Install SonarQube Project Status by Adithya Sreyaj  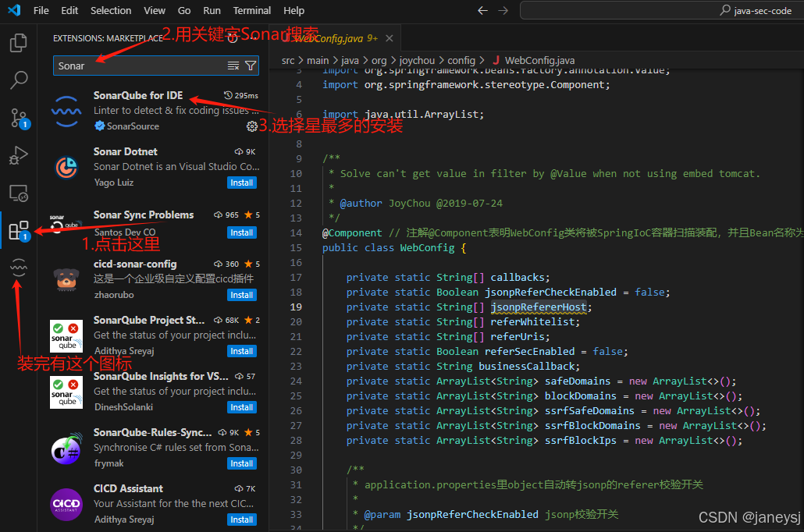(x=241, y=351)
